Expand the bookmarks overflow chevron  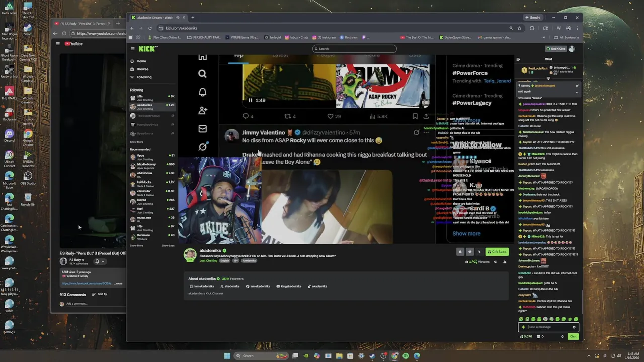544,37
